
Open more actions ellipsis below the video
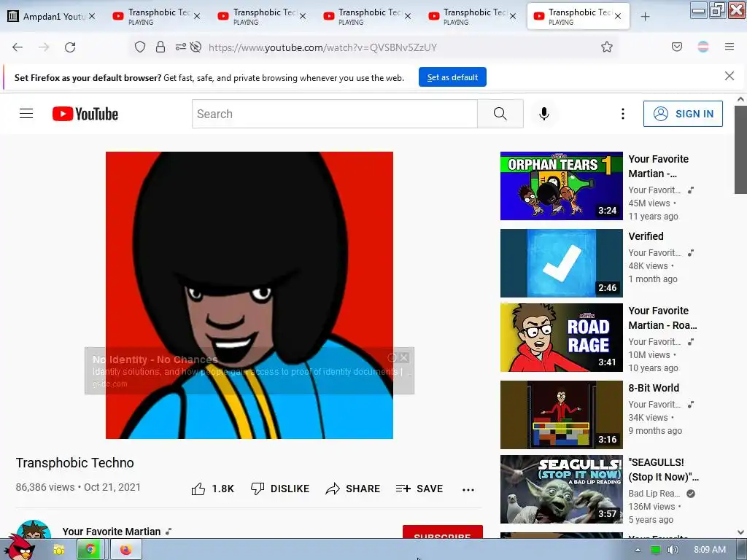pos(468,489)
